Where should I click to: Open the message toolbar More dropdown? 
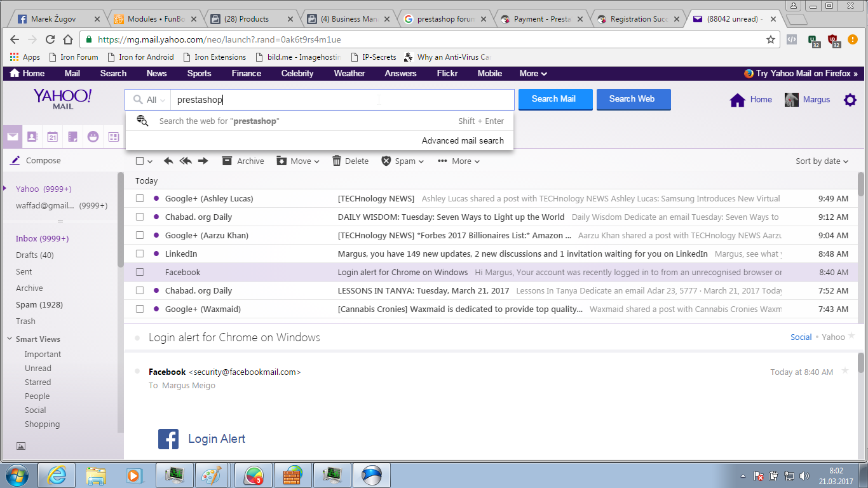point(459,161)
